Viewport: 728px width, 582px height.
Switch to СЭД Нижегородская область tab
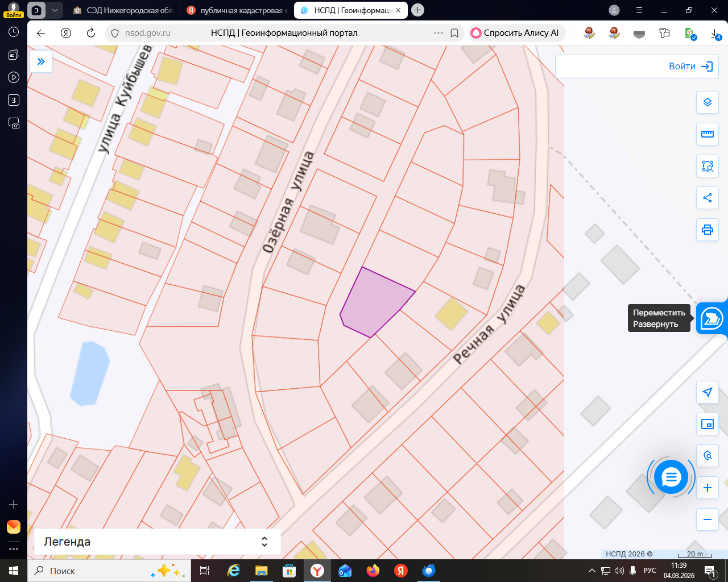pos(124,10)
